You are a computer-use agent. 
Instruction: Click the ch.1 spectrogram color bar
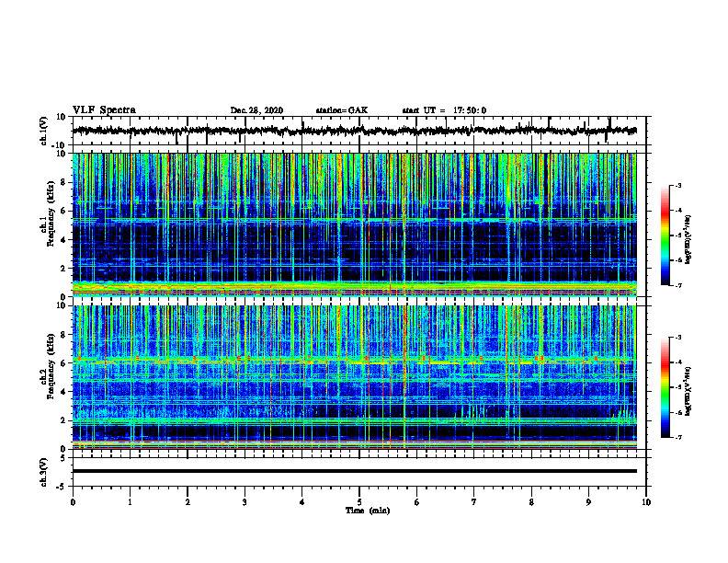pyautogui.click(x=665, y=236)
